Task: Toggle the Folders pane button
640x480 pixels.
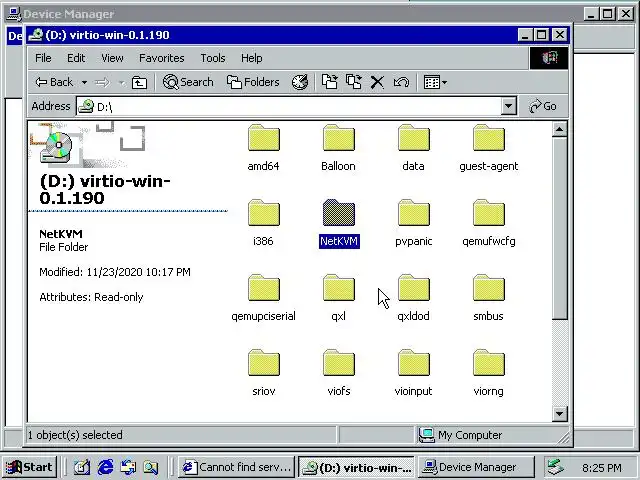Action: pyautogui.click(x=253, y=82)
